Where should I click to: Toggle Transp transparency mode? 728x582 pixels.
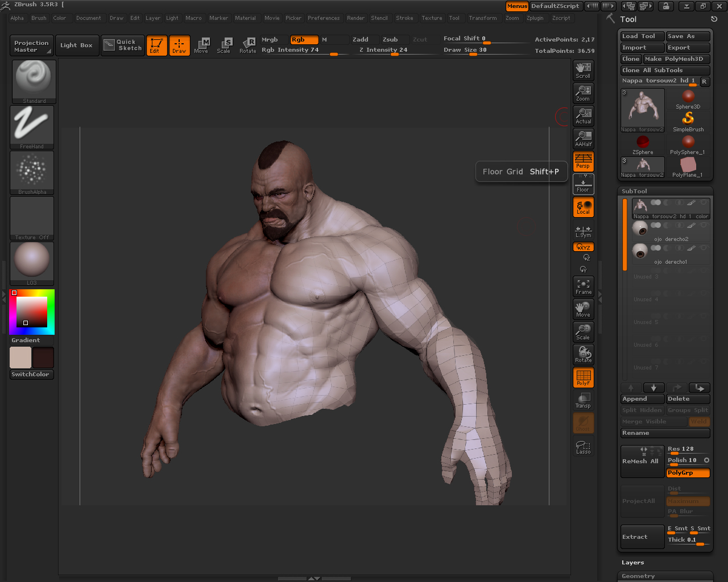pos(584,400)
